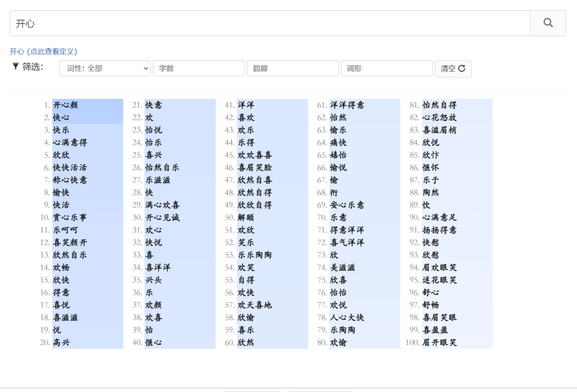Select the word 痛快

(x=338, y=143)
